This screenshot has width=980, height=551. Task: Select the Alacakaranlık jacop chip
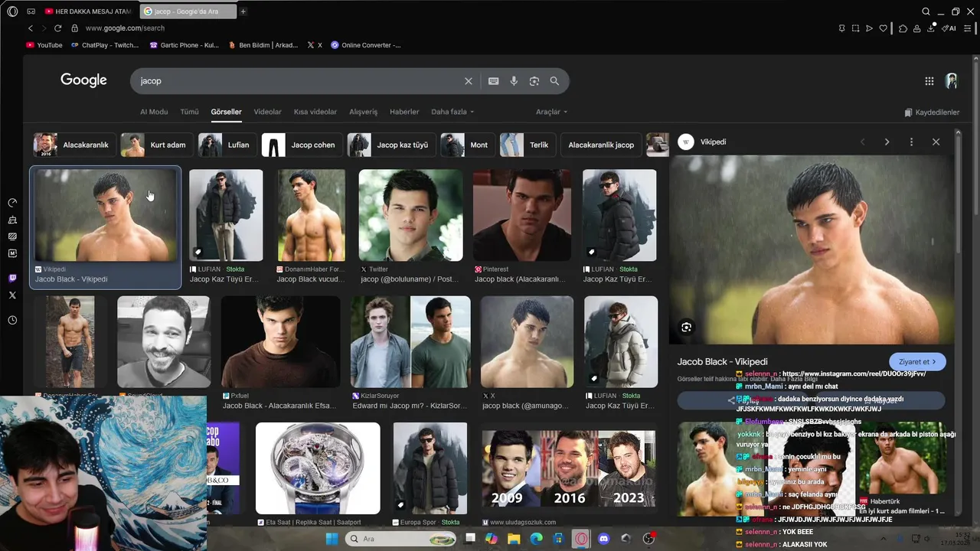pyautogui.click(x=601, y=145)
